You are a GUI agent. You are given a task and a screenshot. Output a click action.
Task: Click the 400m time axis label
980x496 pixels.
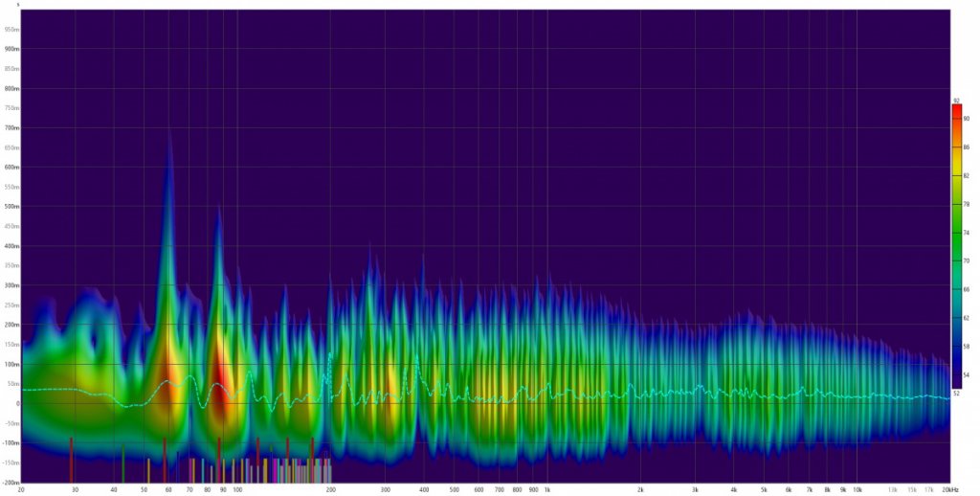[x=11, y=246]
